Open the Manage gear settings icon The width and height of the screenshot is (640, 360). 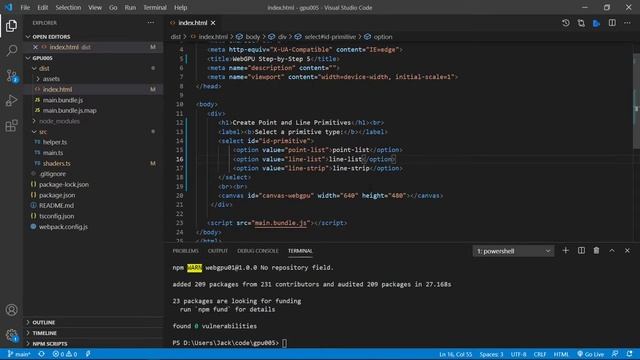pyautogui.click(x=11, y=336)
